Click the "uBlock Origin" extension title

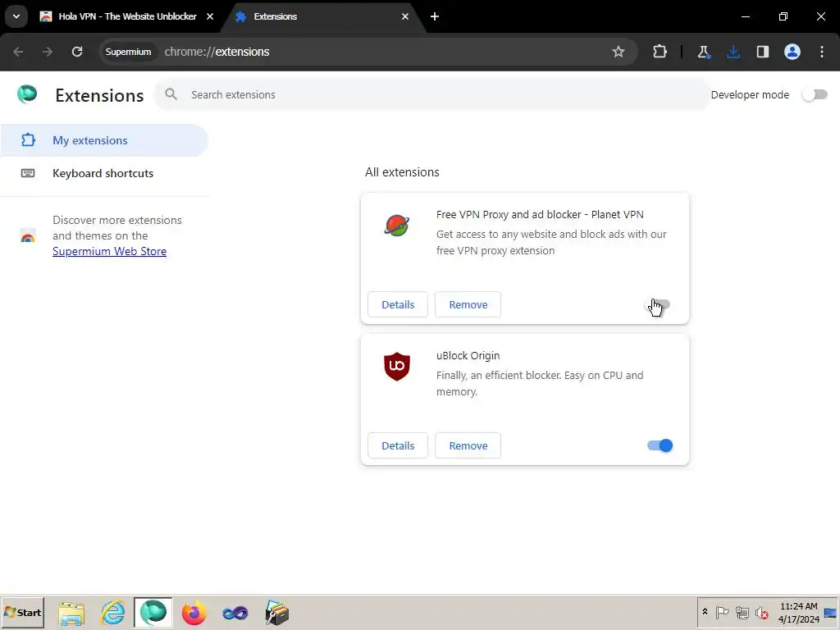[468, 356]
